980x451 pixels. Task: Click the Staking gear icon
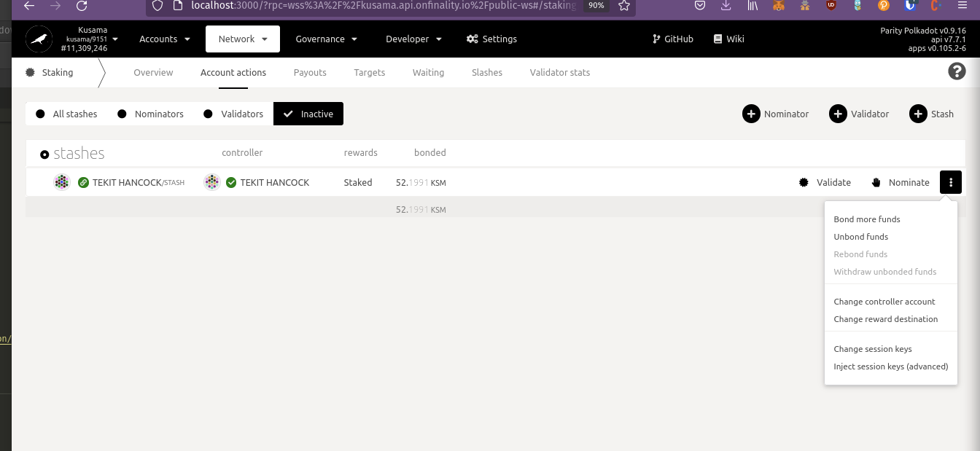pos(30,73)
